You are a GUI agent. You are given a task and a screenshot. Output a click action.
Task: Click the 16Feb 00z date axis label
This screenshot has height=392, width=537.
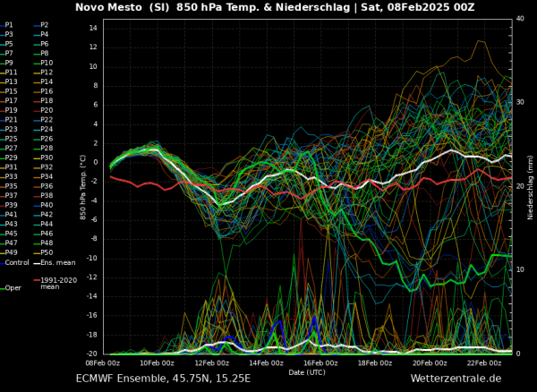pos(321,362)
